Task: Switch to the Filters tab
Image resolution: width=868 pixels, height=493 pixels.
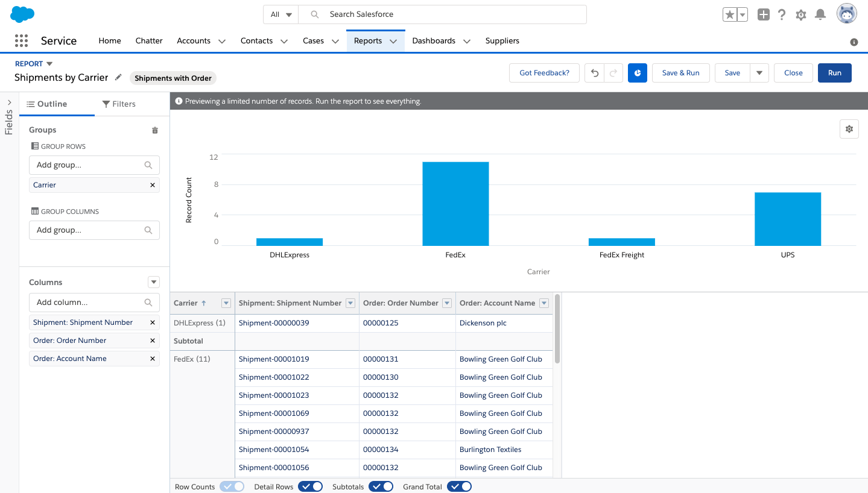Action: click(119, 104)
